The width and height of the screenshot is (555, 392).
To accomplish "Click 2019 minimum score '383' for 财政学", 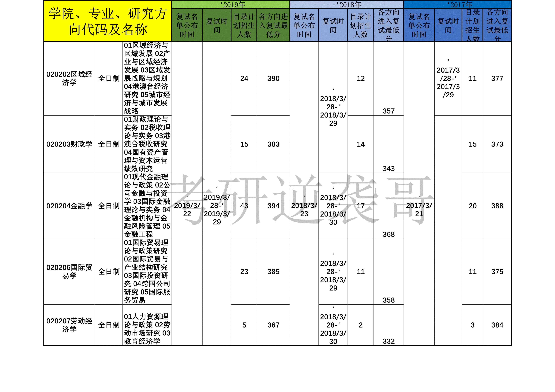I will click(x=273, y=144).
